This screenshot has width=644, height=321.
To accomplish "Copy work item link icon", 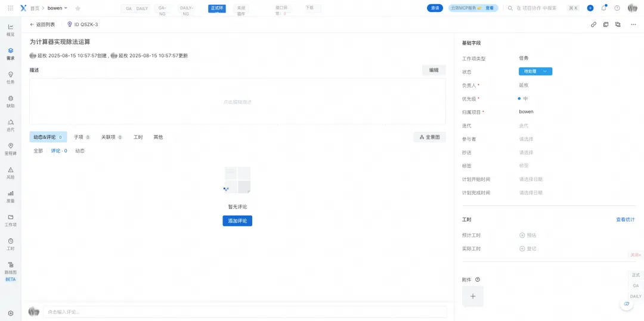I will tap(593, 24).
